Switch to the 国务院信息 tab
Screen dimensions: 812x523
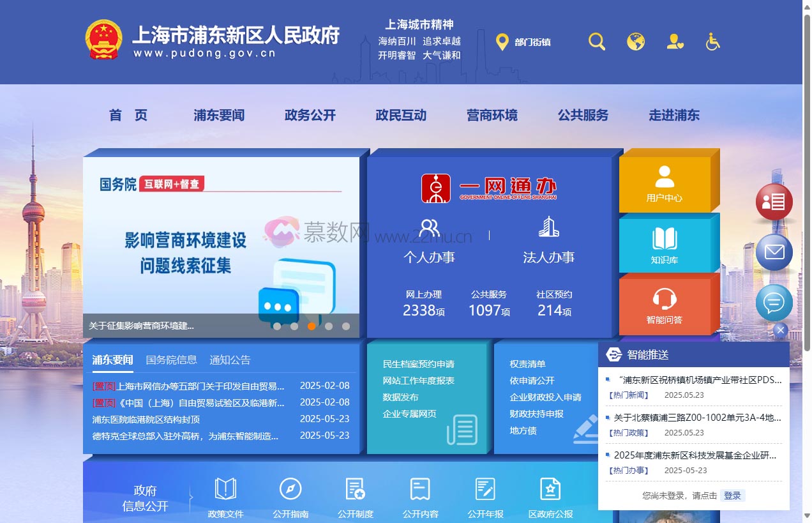(171, 360)
